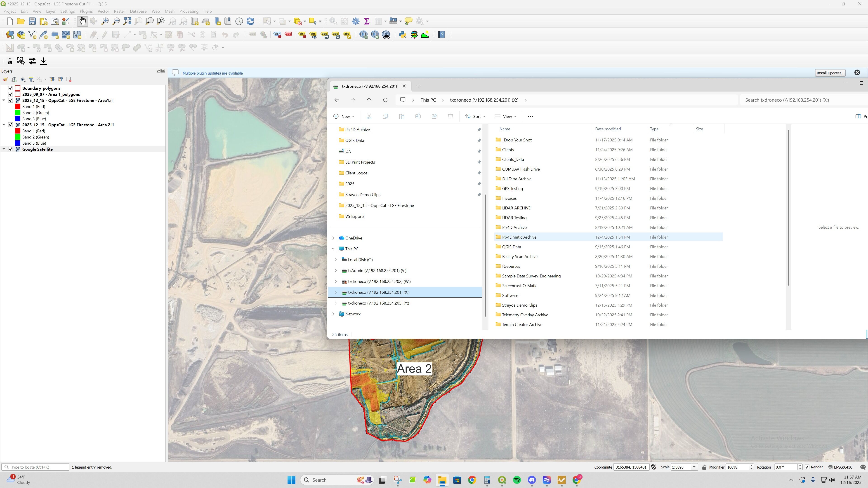Select the Pan Map hand tool
Screen dimensions: 868x488
click(82, 21)
